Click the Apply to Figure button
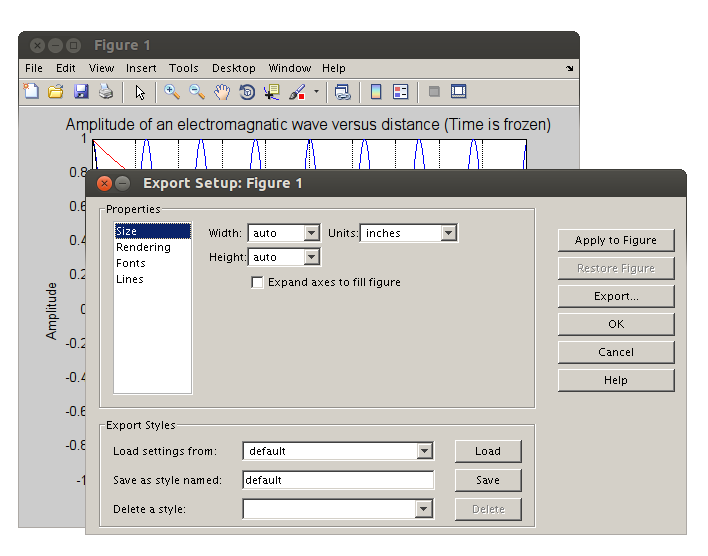Screen dimensions: 708x556 pos(616,240)
